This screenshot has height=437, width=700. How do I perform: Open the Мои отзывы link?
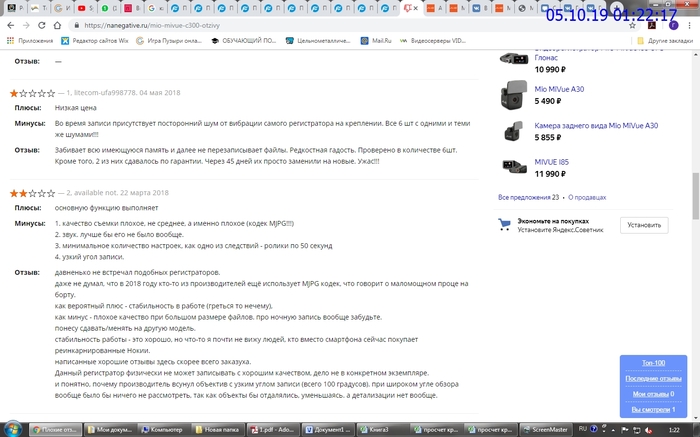tap(650, 394)
